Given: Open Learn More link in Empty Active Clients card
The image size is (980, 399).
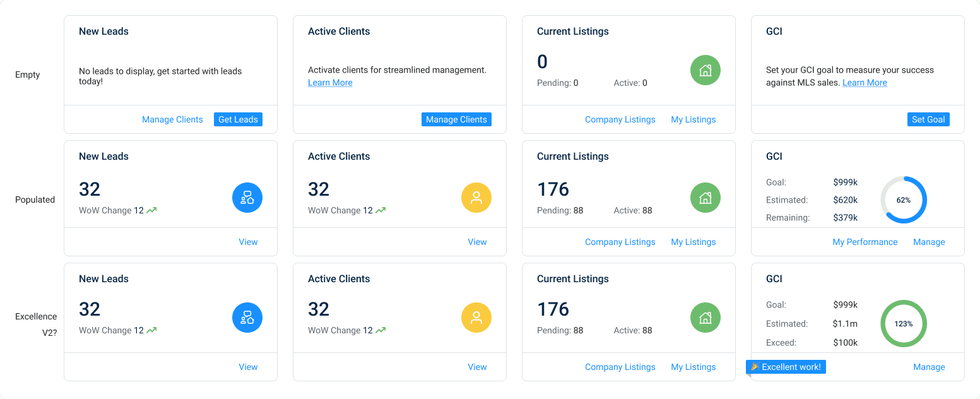Looking at the screenshot, I should coord(330,83).
